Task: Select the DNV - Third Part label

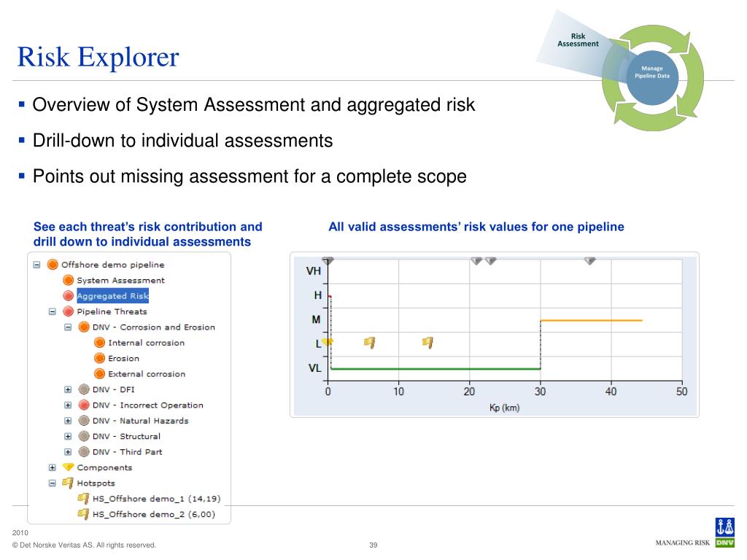Action: pyautogui.click(x=127, y=452)
